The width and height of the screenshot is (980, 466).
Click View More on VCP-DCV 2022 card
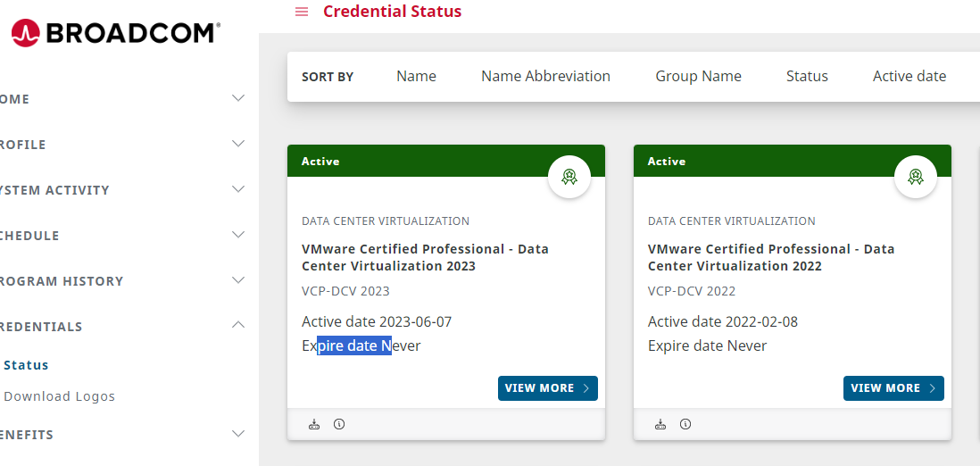(893, 388)
